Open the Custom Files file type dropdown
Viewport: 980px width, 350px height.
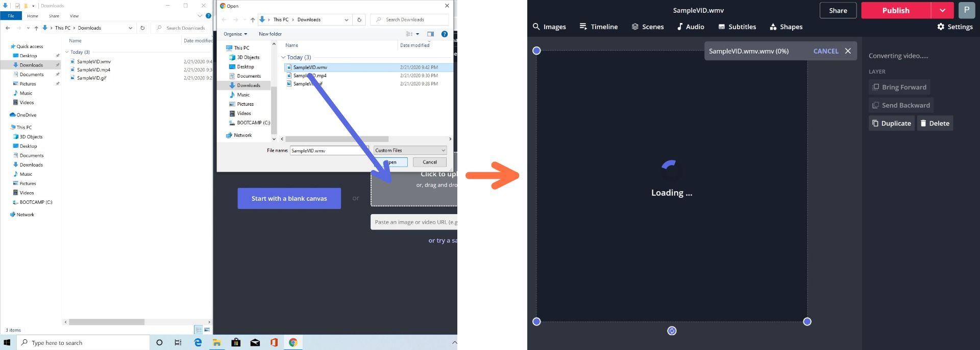pyautogui.click(x=410, y=150)
